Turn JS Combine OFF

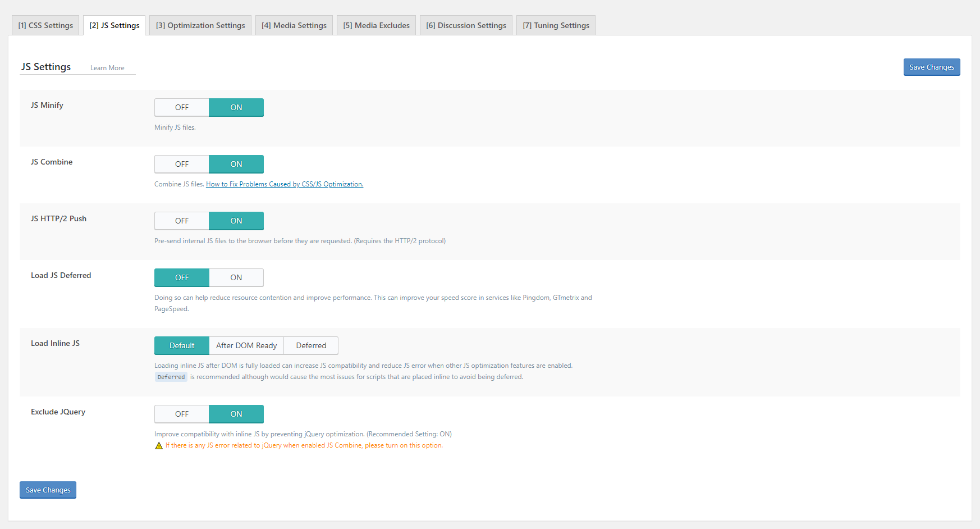coord(182,164)
